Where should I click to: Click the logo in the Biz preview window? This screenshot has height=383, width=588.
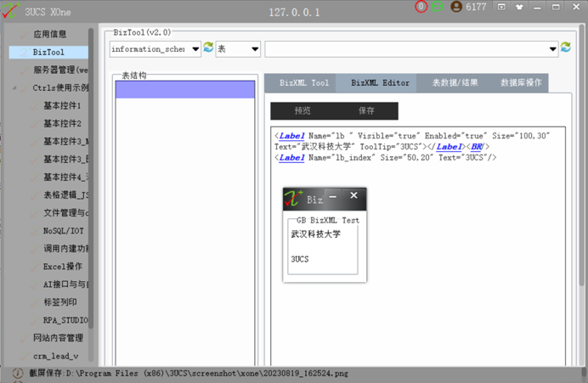pyautogui.click(x=294, y=198)
